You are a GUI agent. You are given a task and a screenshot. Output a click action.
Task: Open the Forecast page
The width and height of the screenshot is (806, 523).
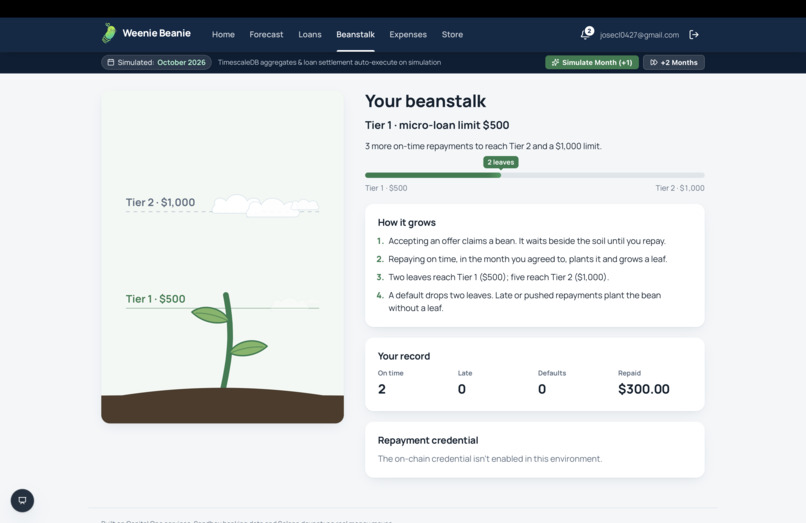266,34
